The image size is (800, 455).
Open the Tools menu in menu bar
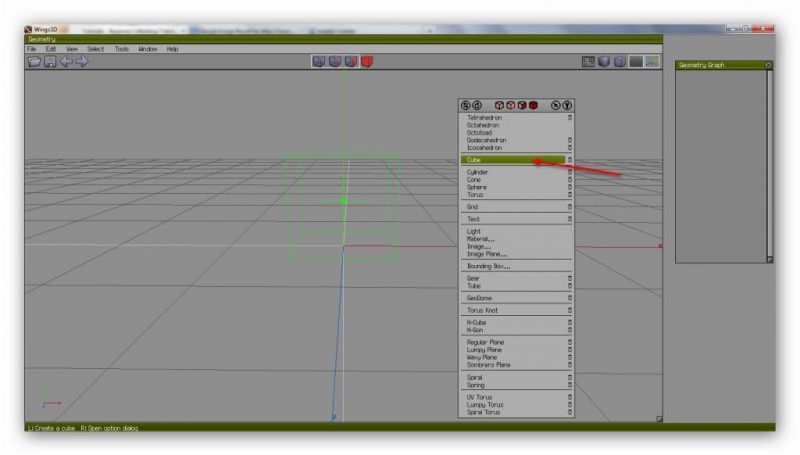(121, 49)
